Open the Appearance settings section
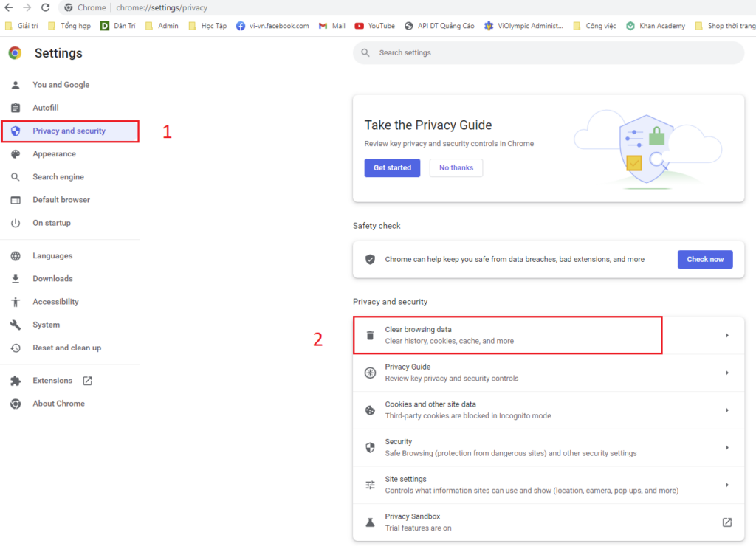The width and height of the screenshot is (756, 546). point(70,154)
